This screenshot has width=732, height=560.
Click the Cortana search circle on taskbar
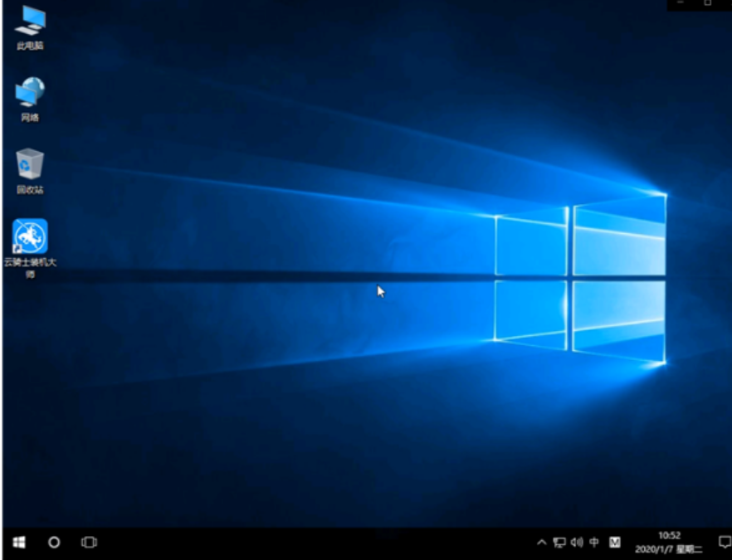point(54,542)
